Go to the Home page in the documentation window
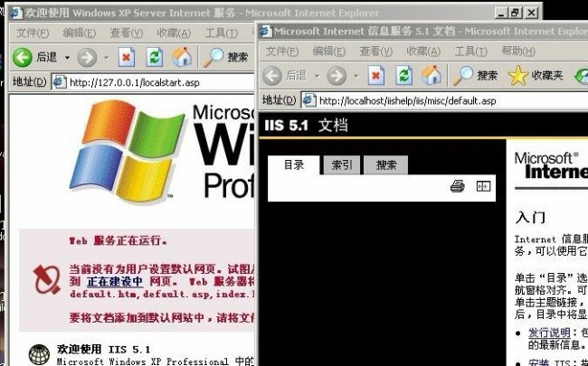This screenshot has height=366, width=588. (x=432, y=75)
